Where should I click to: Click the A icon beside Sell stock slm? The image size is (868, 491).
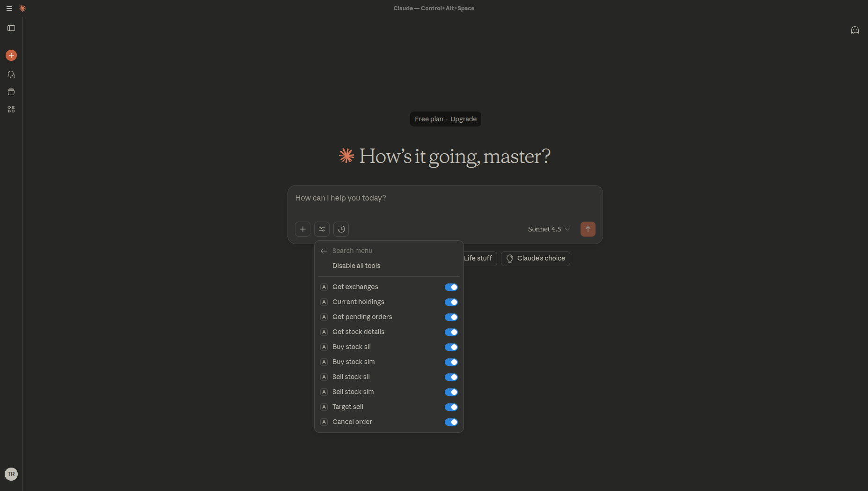coord(324,392)
